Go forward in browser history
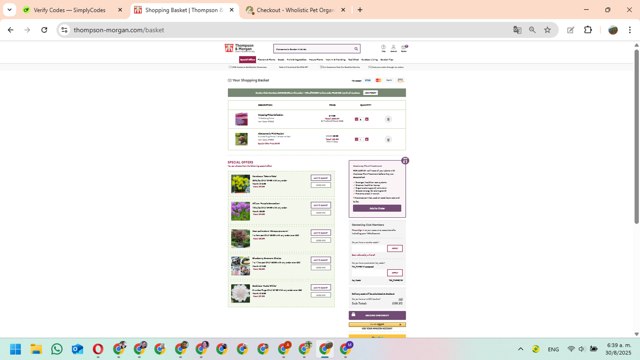This screenshot has height=360, width=640. [x=27, y=30]
